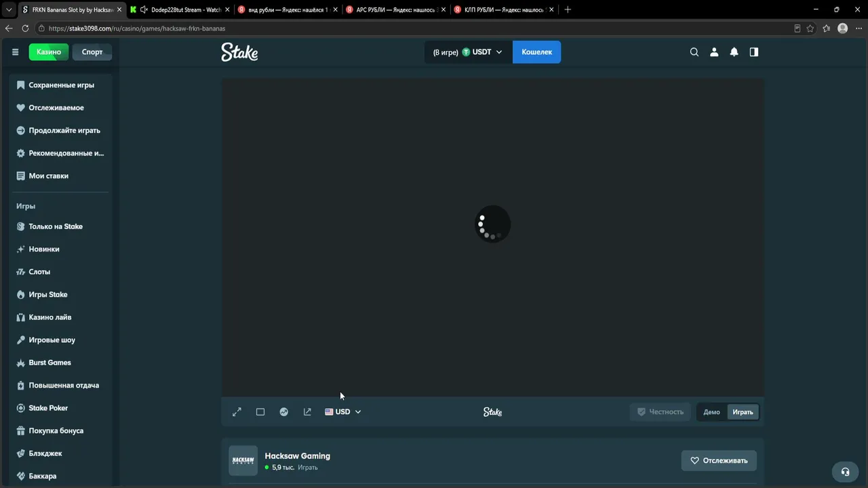Click the gear icon for Рекомендованные

click(20, 153)
